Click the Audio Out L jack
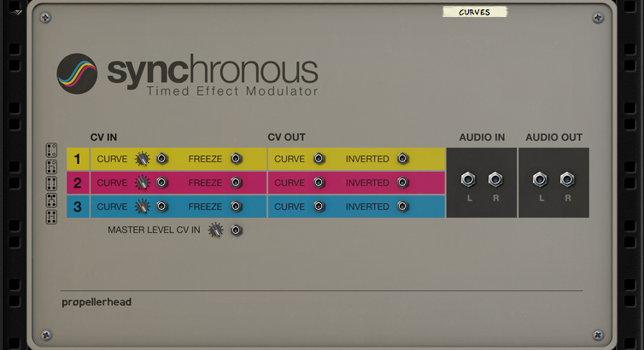The width and height of the screenshot is (644, 350). [540, 179]
